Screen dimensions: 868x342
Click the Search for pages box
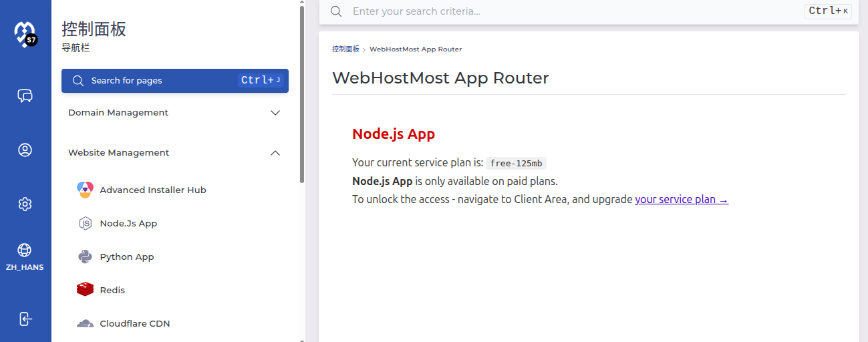(x=174, y=81)
